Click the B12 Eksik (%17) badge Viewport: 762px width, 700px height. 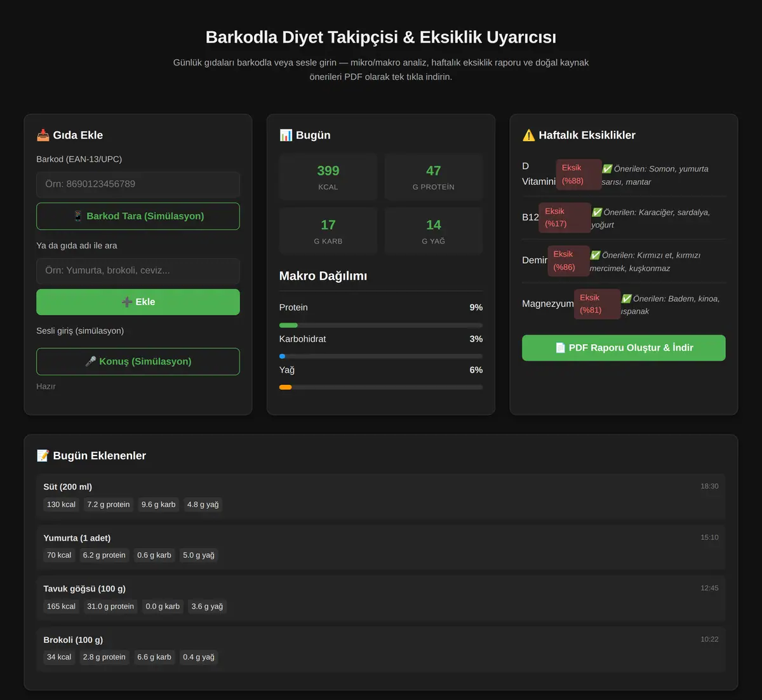click(565, 217)
